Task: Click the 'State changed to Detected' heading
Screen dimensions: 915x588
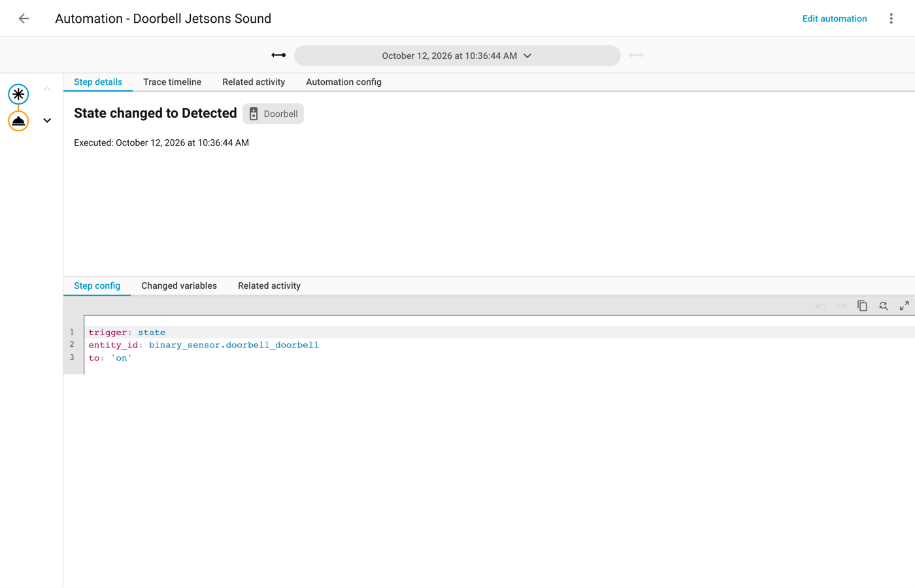Action: pyautogui.click(x=156, y=113)
